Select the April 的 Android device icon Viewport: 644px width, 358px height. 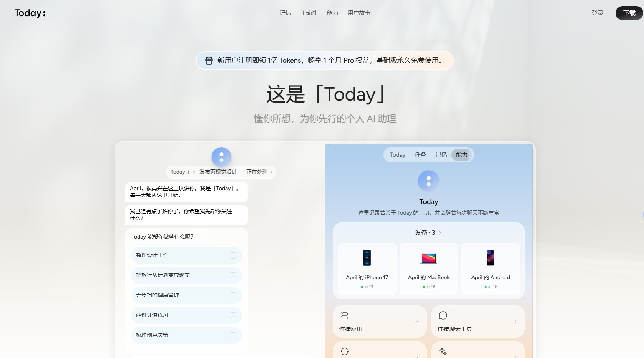[490, 258]
